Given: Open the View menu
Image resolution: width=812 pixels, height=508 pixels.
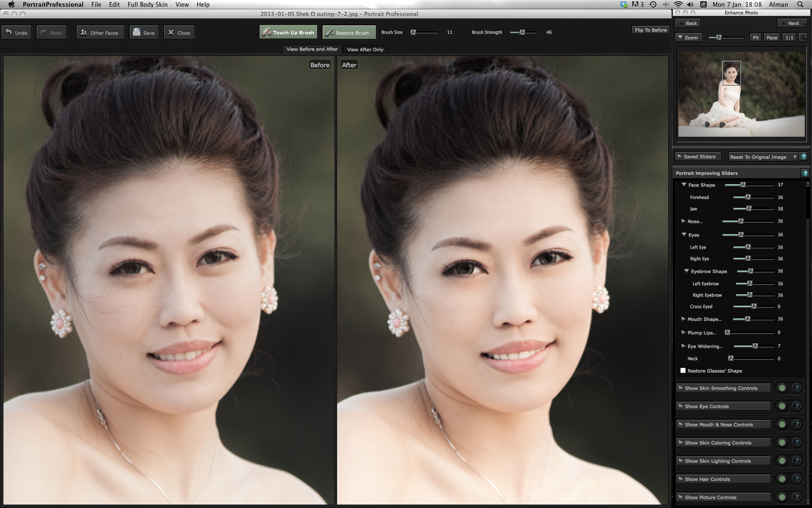Looking at the screenshot, I should (182, 4).
